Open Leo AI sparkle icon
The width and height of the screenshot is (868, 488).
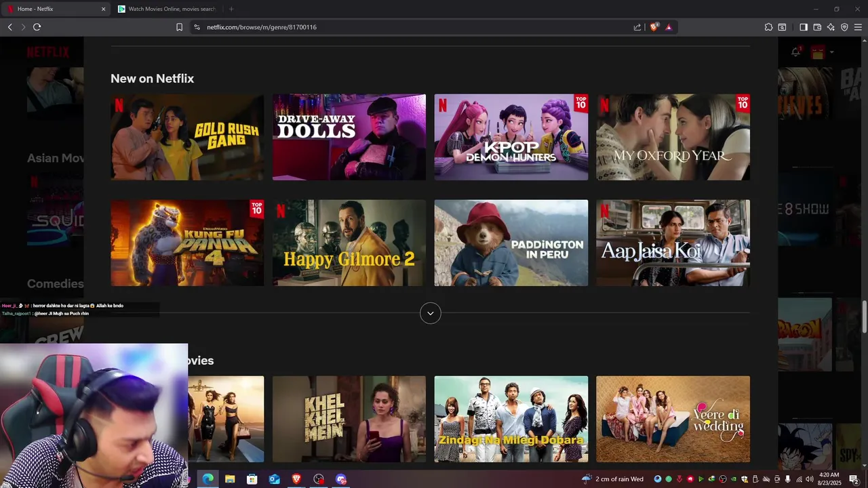831,27
